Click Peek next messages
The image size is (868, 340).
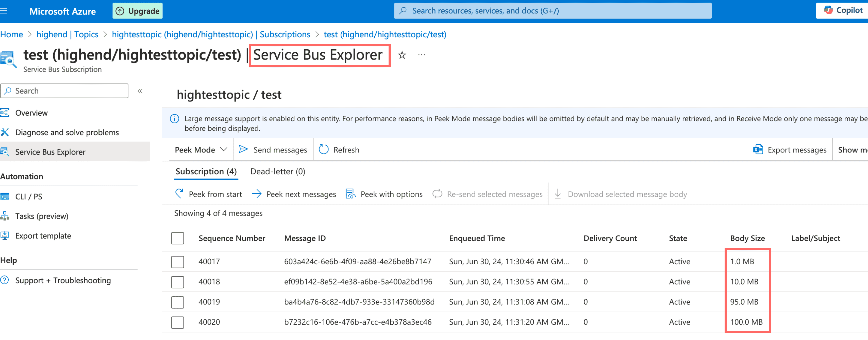[294, 194]
